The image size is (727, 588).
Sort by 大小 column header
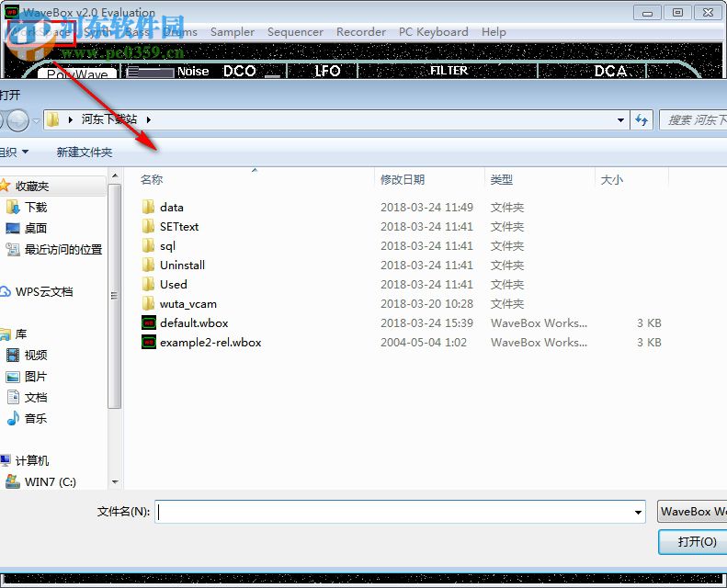(611, 179)
